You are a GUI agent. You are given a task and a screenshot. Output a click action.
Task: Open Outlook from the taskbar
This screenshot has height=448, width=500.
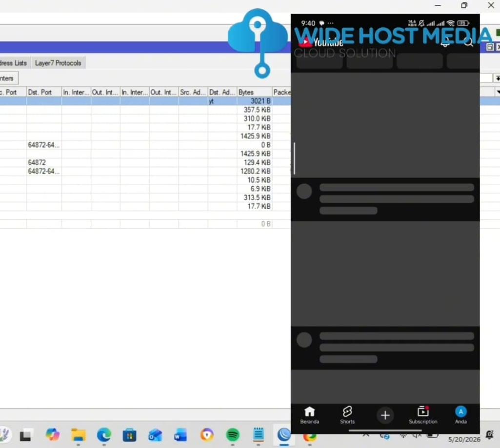(155, 435)
